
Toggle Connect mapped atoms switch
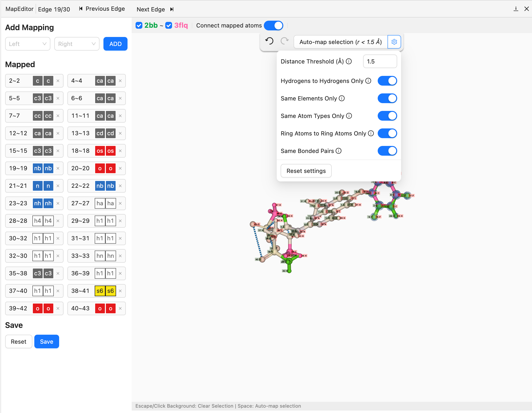pos(273,25)
